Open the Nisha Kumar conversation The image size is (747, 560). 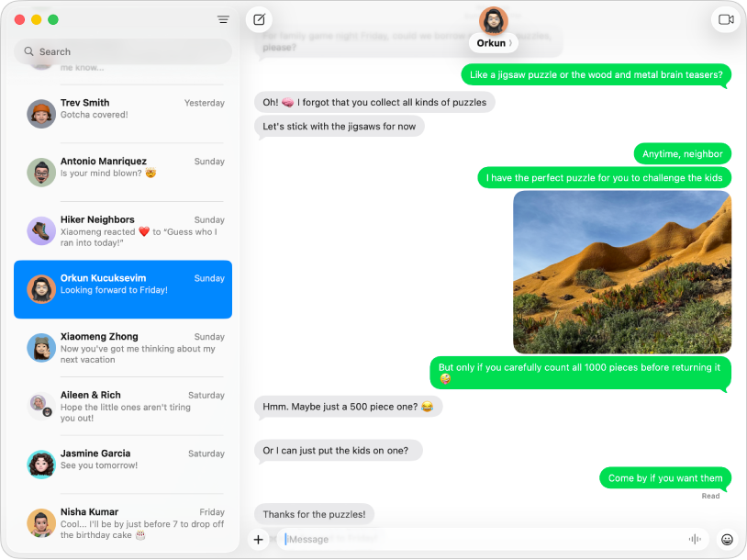click(122, 523)
